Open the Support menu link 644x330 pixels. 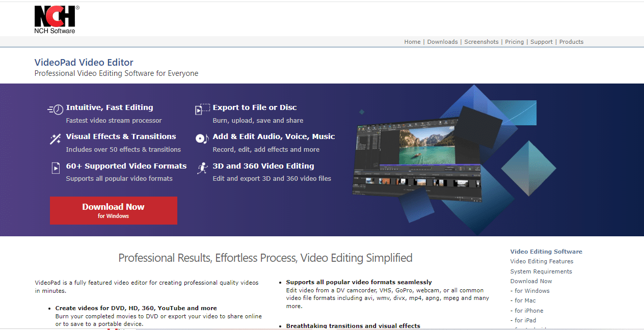(542, 42)
